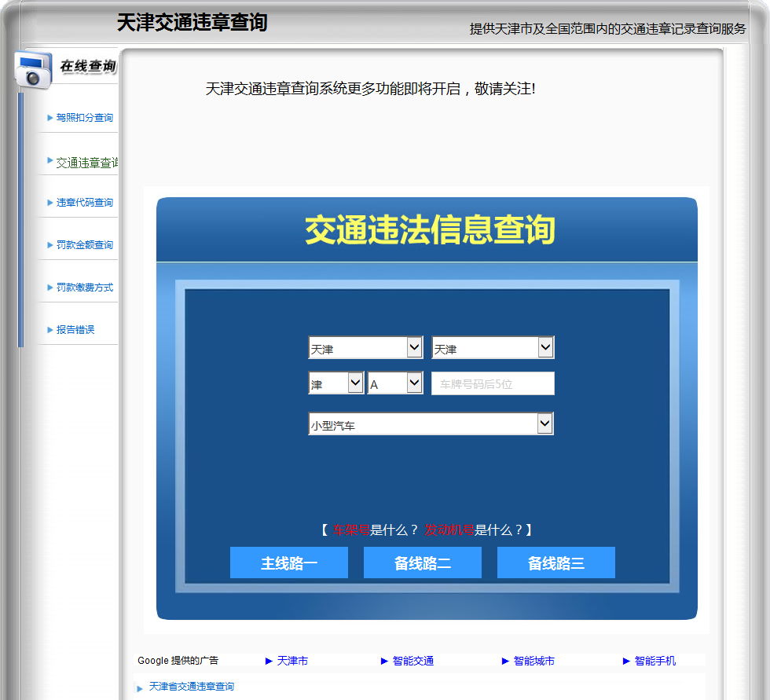The height and width of the screenshot is (700, 770).
Task: Expand the 津 plate prefix dropdown
Action: click(336, 383)
